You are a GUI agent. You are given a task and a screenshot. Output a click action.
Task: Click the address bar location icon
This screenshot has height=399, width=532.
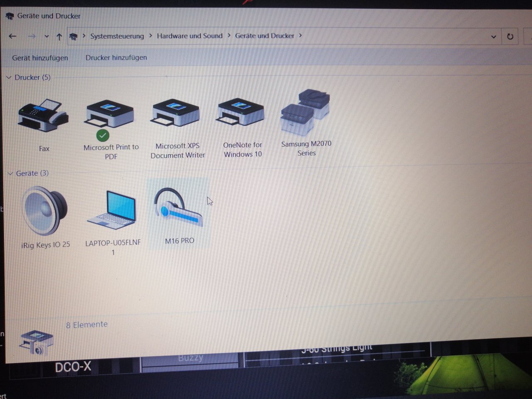click(73, 37)
